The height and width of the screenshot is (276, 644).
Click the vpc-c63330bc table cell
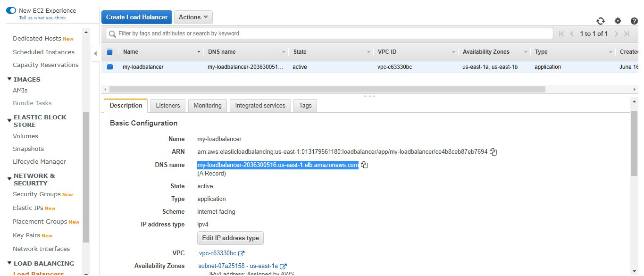click(395, 67)
